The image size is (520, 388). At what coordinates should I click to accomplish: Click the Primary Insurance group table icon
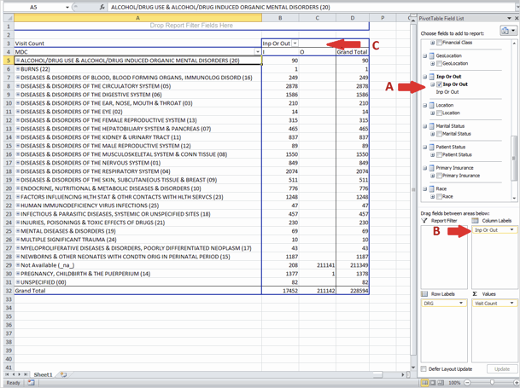432,168
